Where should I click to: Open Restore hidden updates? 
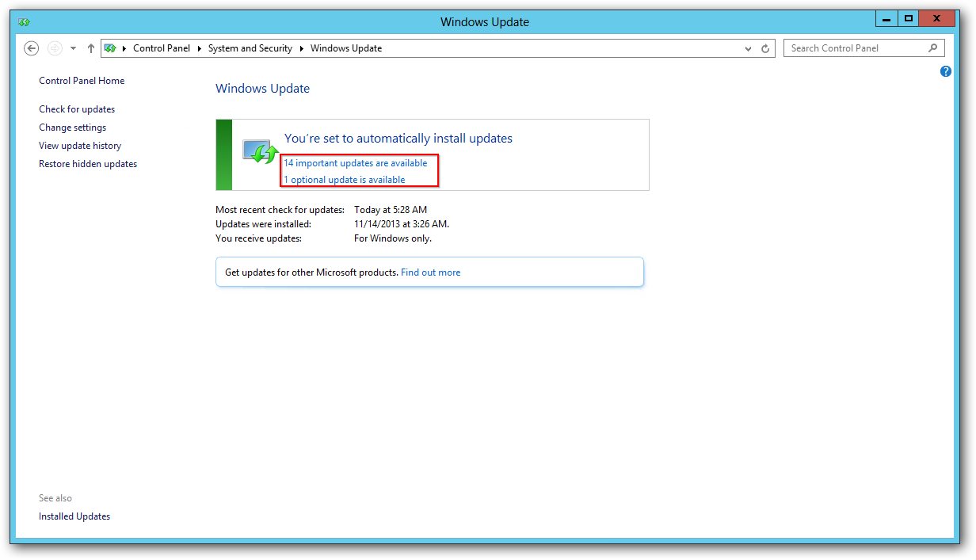88,164
